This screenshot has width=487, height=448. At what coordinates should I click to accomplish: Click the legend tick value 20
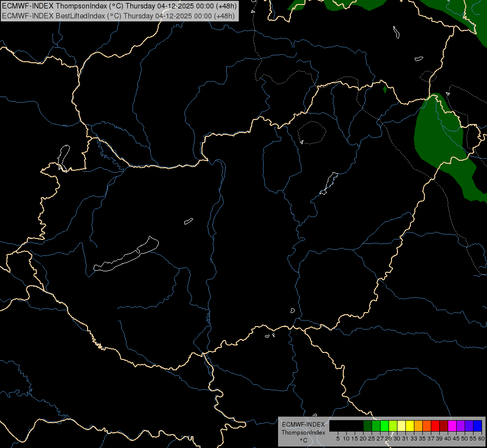363,439
